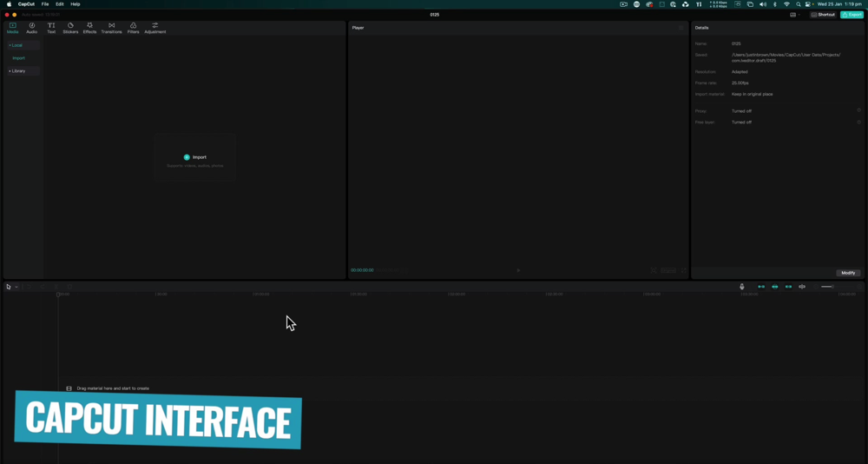Open the Bluetooth menu bar icon

tap(775, 3)
